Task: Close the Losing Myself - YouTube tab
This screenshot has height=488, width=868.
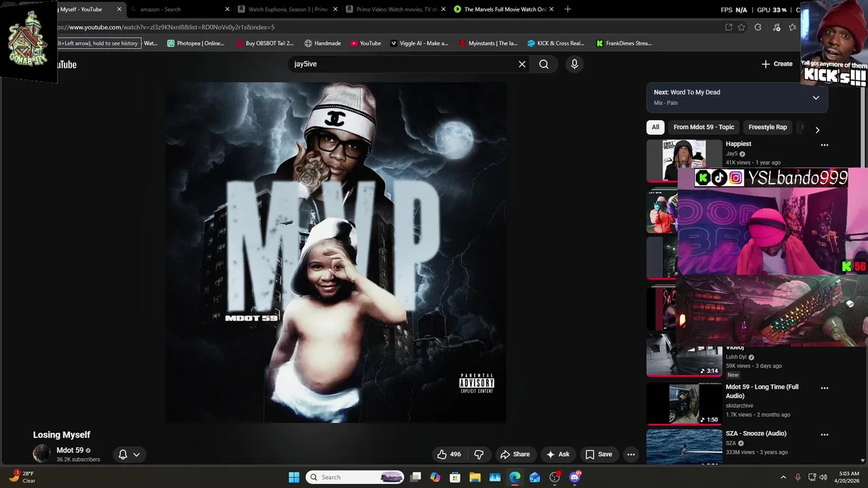Action: coord(119,9)
